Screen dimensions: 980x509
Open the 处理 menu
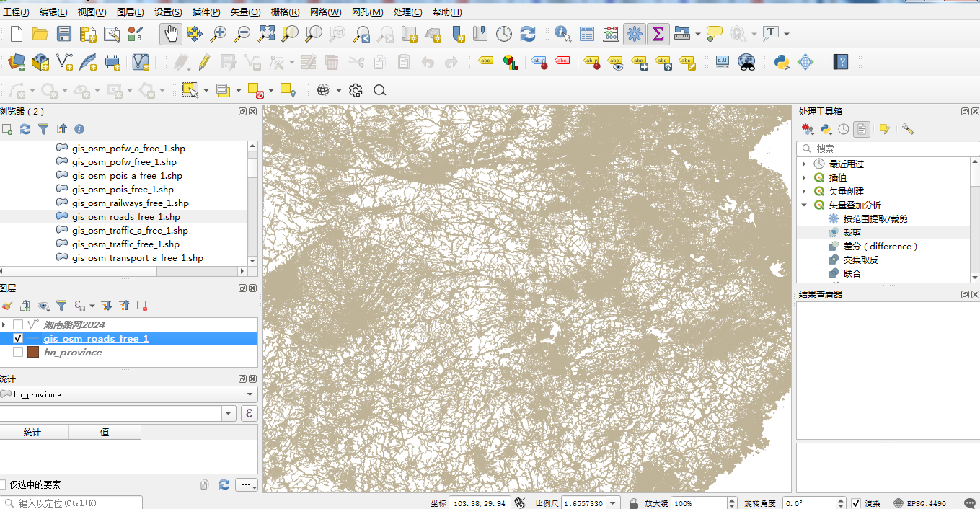pyautogui.click(x=407, y=12)
